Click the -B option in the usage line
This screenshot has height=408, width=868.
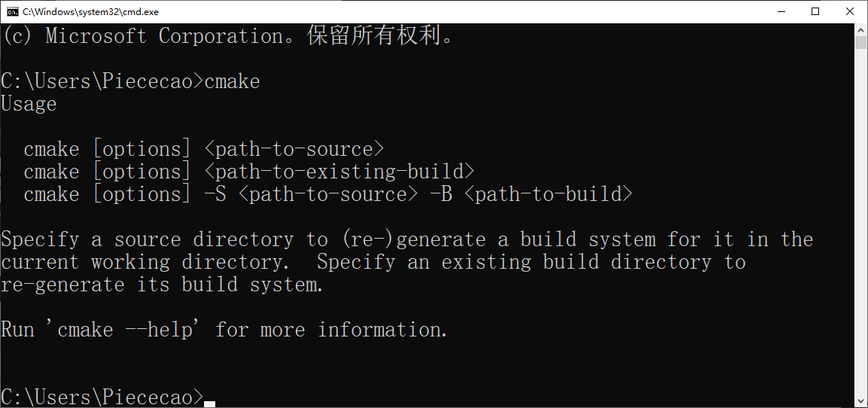440,194
